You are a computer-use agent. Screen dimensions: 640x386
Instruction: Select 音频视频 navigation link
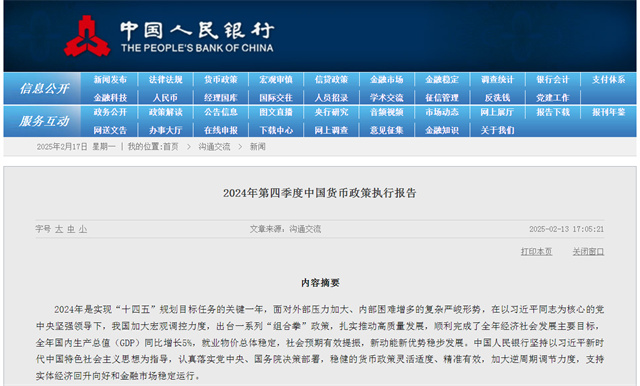tap(387, 112)
